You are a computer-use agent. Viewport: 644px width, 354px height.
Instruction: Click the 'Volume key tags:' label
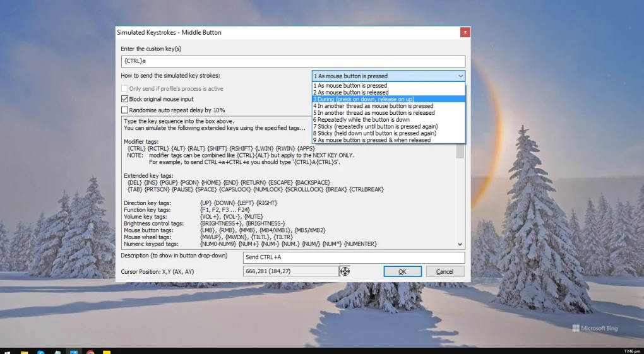click(x=145, y=216)
